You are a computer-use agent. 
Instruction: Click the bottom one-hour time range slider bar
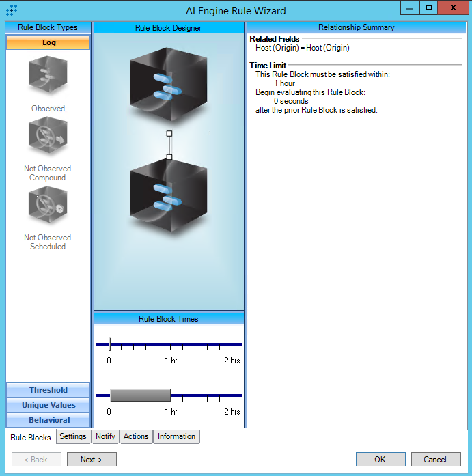tap(140, 395)
